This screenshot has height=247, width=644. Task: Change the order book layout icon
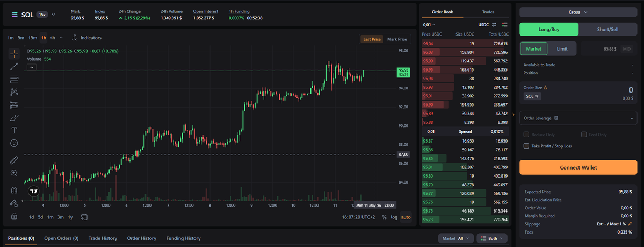505,25
